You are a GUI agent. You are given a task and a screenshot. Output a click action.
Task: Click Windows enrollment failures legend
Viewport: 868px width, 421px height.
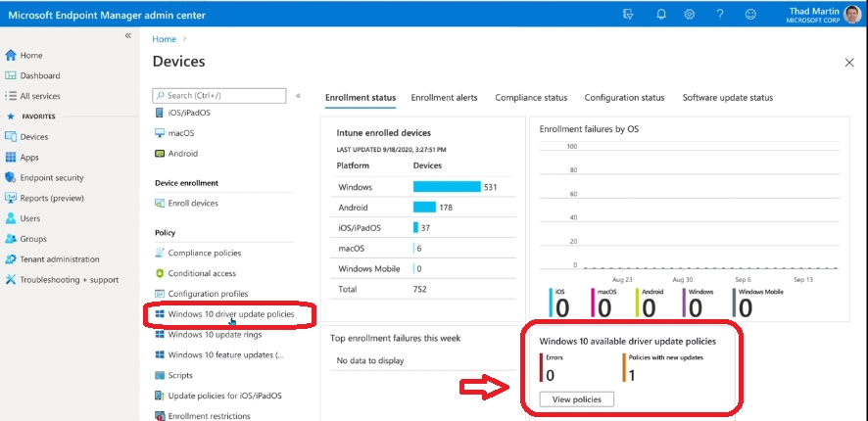[x=699, y=304]
